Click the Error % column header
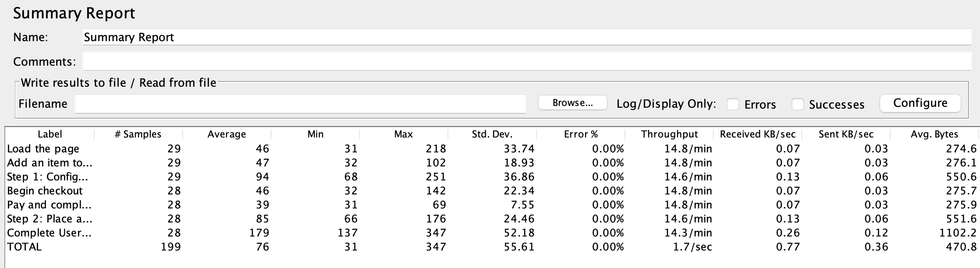Viewport: 980px width, 268px height. pyautogui.click(x=581, y=134)
